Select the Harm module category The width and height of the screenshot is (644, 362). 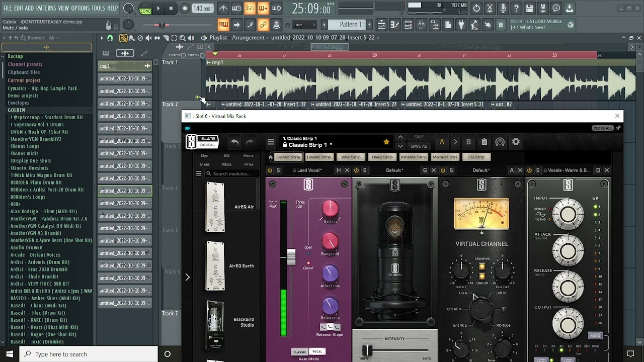click(249, 156)
